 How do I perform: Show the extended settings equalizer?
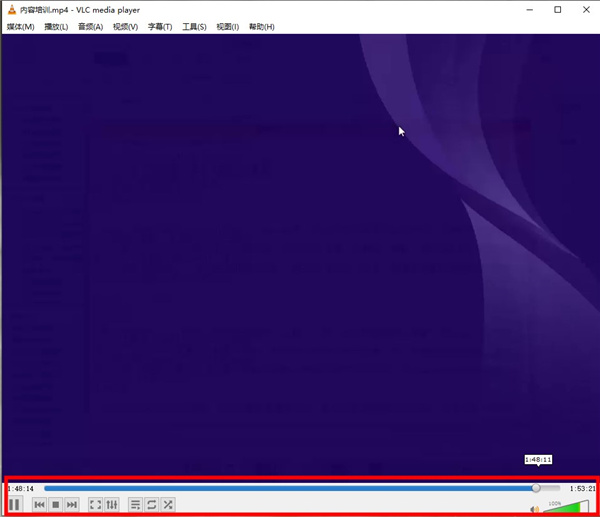pos(112,505)
